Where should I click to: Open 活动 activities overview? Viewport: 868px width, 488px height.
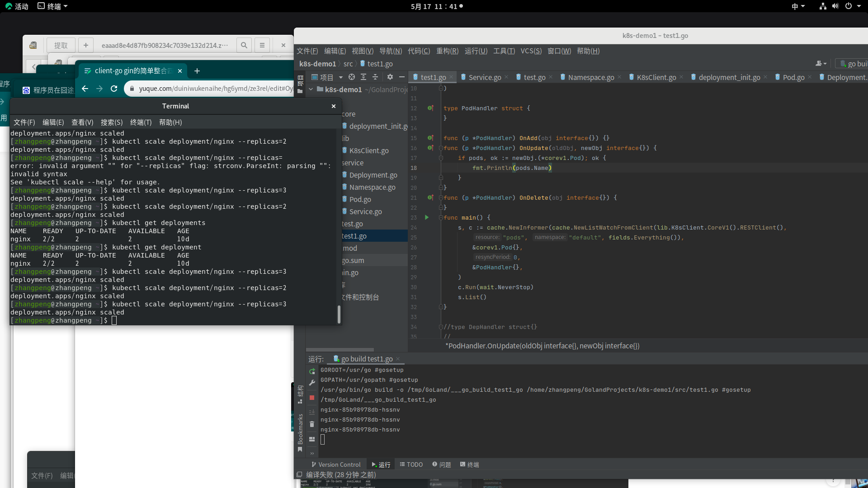17,6
